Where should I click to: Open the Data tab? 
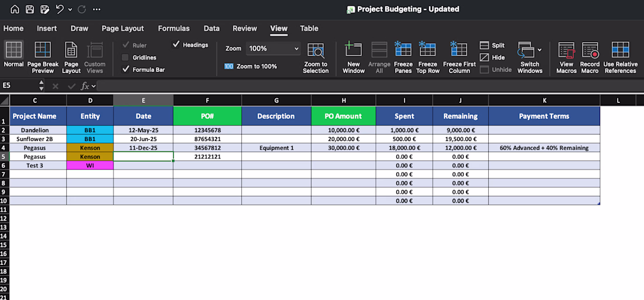(211, 28)
